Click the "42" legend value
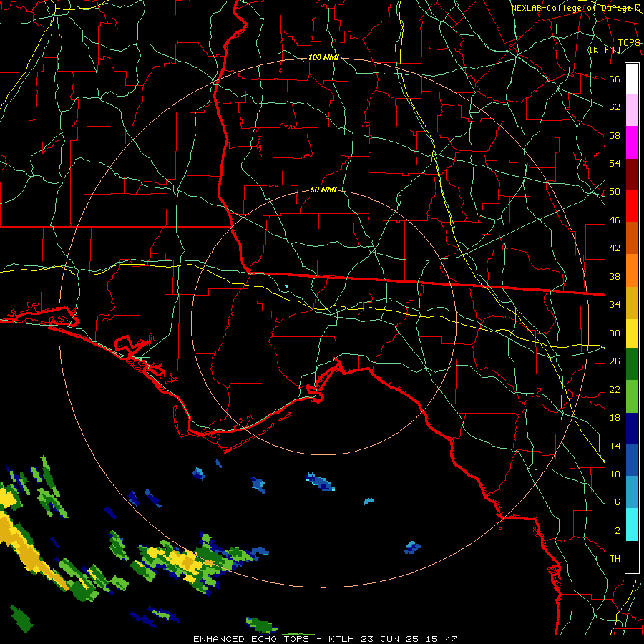Image resolution: width=644 pixels, height=644 pixels. tap(615, 248)
